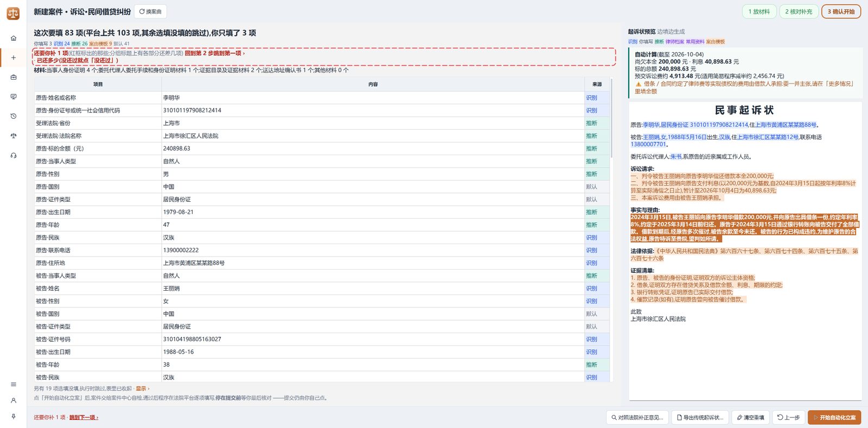The image size is (868, 428).
Task: Click the 上海市徐汇区人民法院 table cell
Action: click(373, 136)
